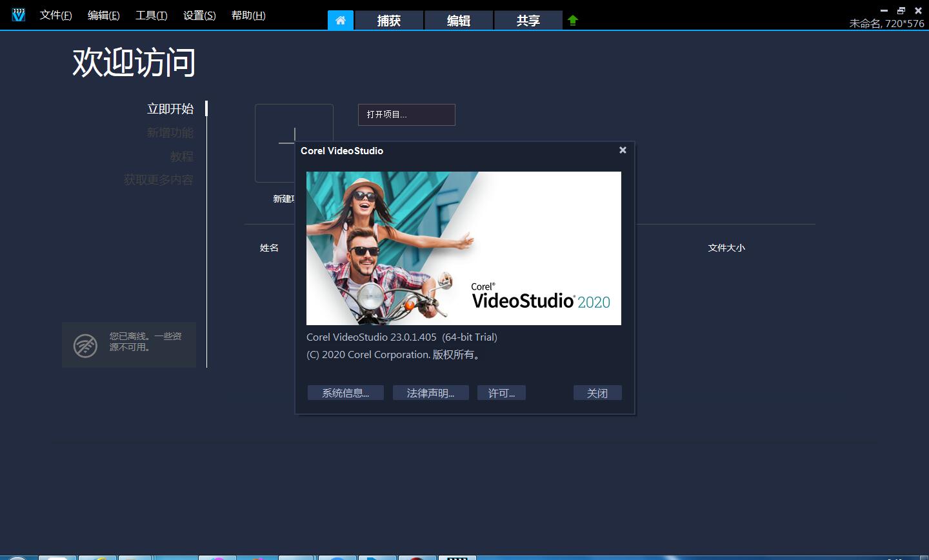Switch to the 捕获 tab
This screenshot has width=929, height=560.
[389, 20]
